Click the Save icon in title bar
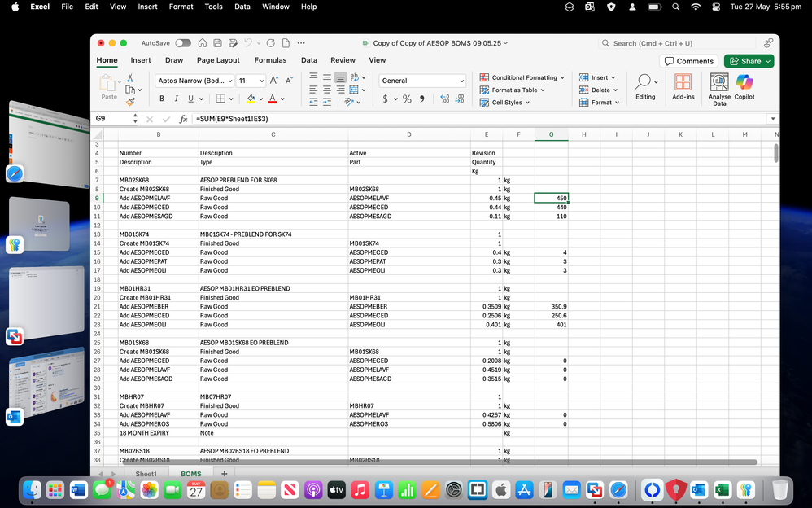Image resolution: width=812 pixels, height=508 pixels. (x=217, y=43)
